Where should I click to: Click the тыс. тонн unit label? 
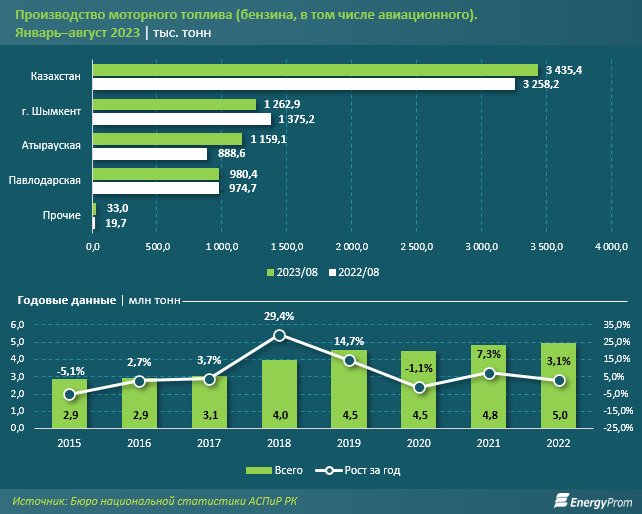182,33
